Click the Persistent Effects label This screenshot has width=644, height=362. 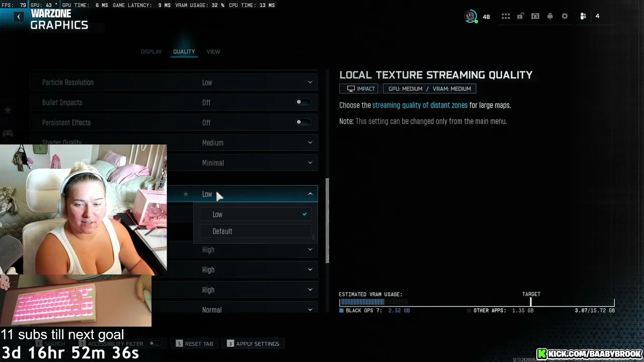[66, 123]
